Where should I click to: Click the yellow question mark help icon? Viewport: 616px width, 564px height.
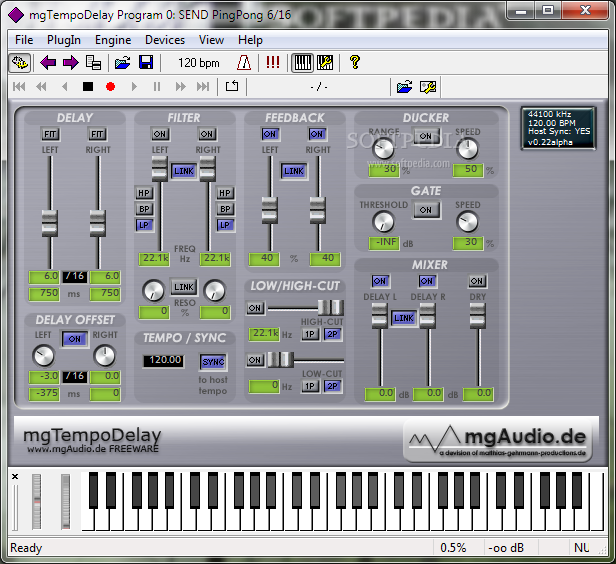[355, 62]
